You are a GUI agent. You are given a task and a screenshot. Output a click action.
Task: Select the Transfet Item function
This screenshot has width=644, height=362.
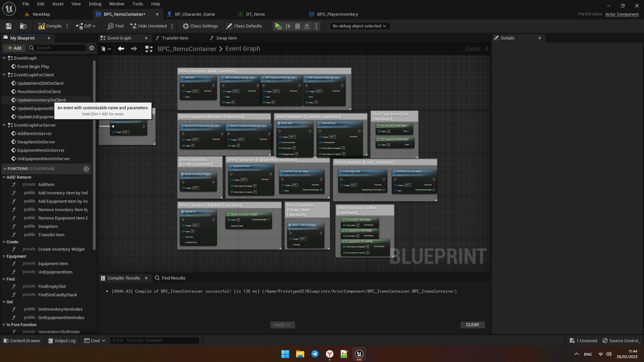click(x=51, y=235)
